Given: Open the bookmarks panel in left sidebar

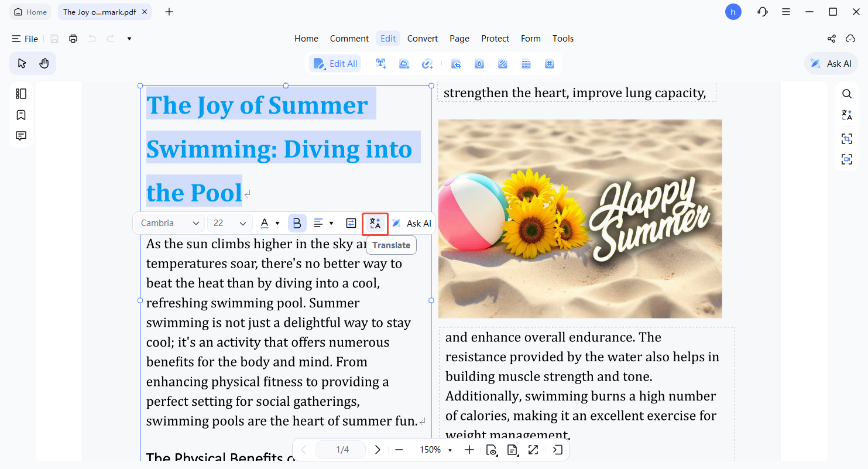Looking at the screenshot, I should click(21, 115).
